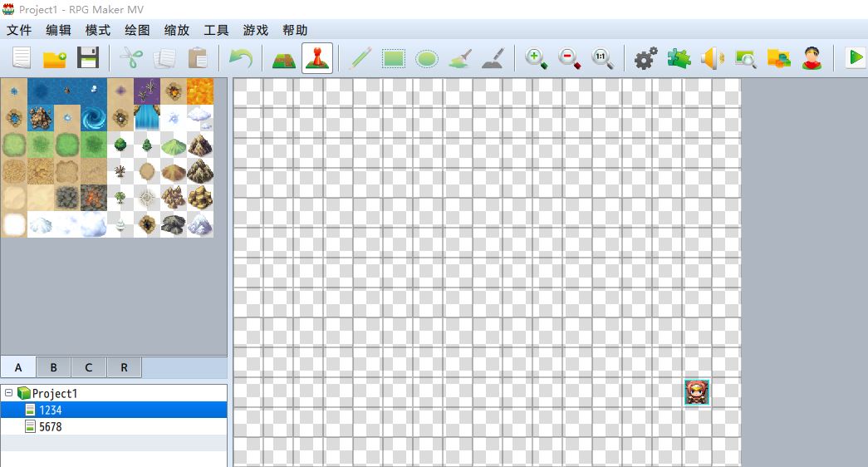The height and width of the screenshot is (467, 868).
Task: Select the Rectangle drawing tool
Action: 394,58
